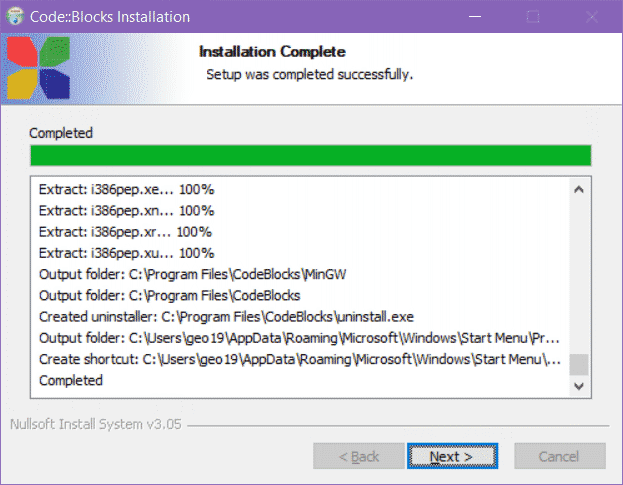Click the 'Extract: i386pep.xe...' log line
The width and height of the screenshot is (623, 485).
(127, 189)
